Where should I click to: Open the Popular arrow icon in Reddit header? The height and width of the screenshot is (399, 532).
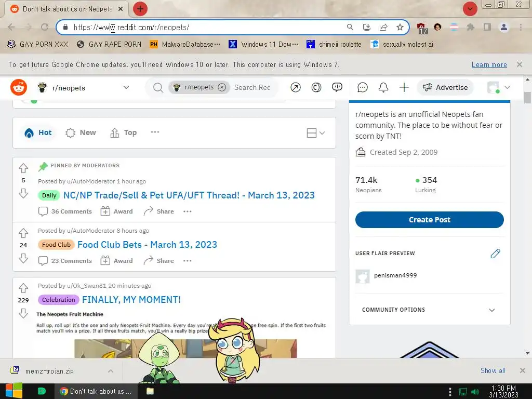296,87
